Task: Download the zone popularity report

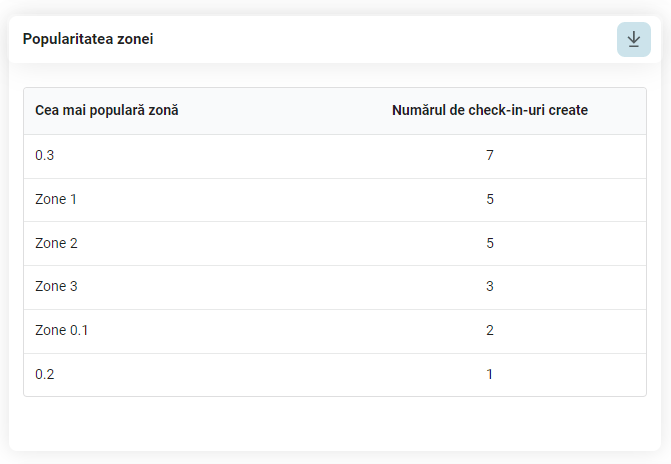Action: (633, 39)
